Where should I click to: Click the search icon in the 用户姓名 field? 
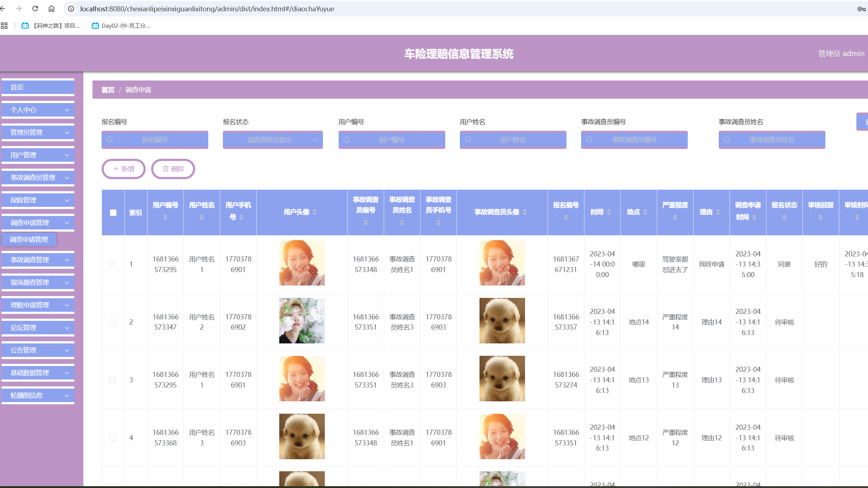[468, 139]
